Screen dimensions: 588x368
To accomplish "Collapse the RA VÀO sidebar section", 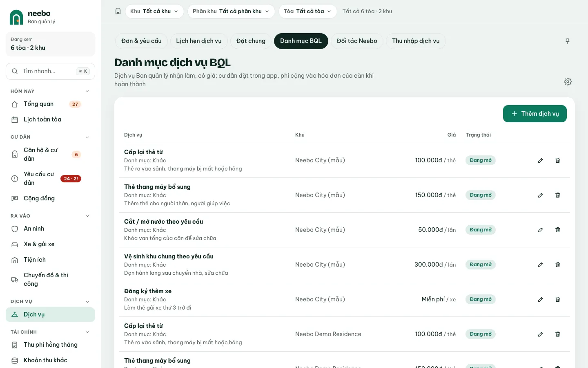I will pyautogui.click(x=87, y=216).
